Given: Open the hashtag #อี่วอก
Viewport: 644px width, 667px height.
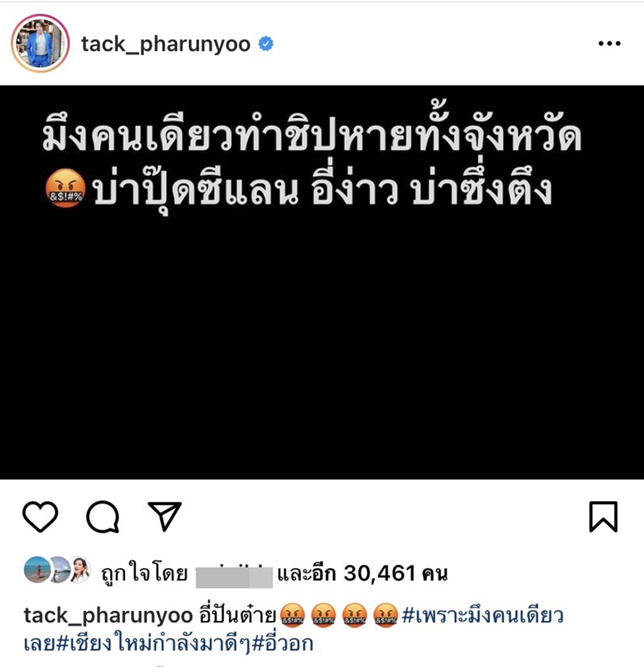Looking at the screenshot, I should tap(282, 643).
